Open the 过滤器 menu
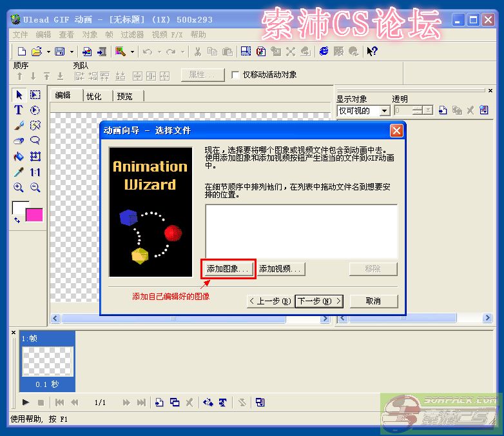Viewport: 504px width, 436px height. pyautogui.click(x=132, y=34)
